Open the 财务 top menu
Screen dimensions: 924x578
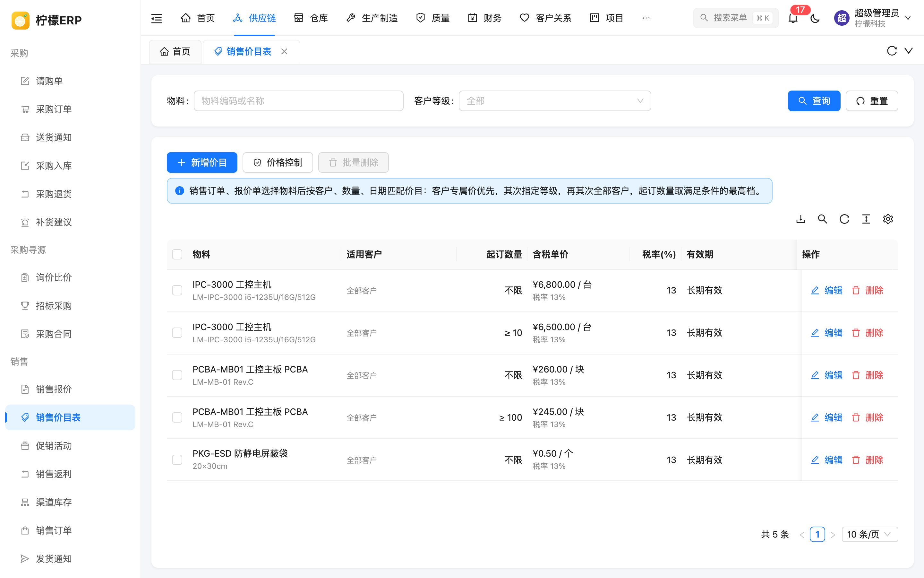(484, 18)
